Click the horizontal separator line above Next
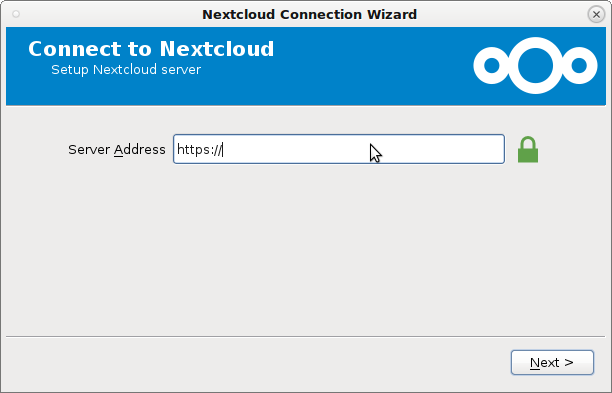 pos(306,336)
